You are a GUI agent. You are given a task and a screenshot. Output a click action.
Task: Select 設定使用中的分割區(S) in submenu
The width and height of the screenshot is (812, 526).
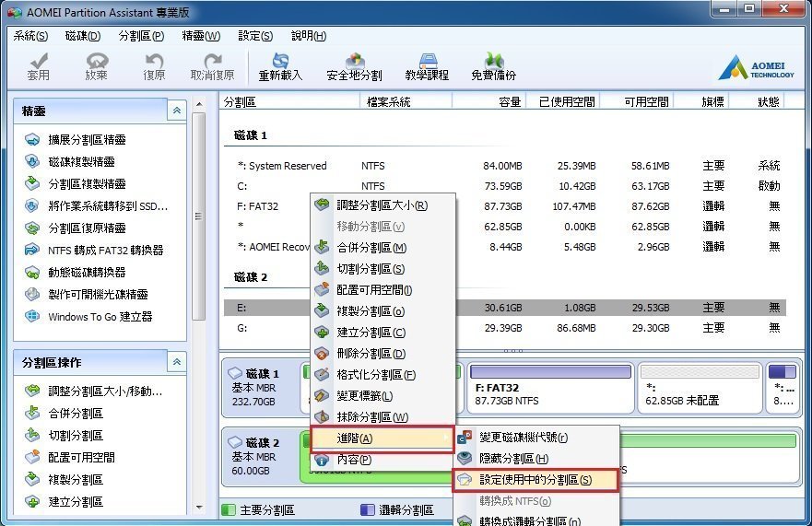pos(535,480)
